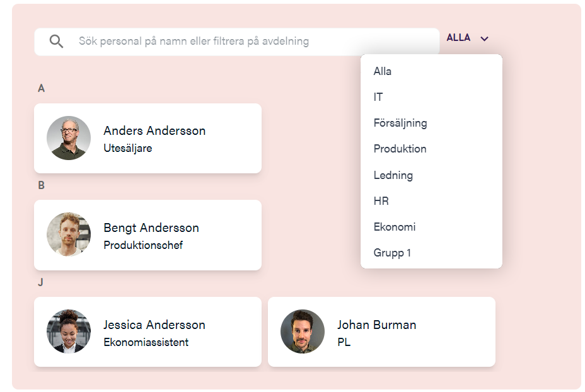Select the Grupp 1 option
The height and width of the screenshot is (392, 585).
tap(392, 253)
